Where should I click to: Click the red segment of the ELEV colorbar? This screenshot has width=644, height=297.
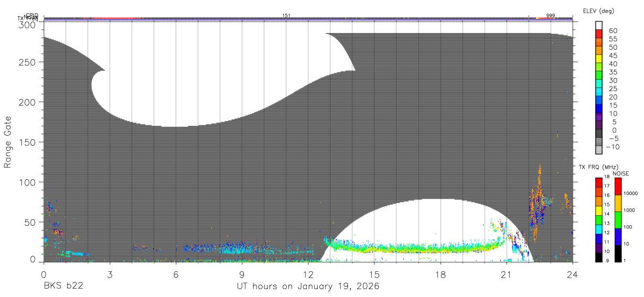[599, 33]
